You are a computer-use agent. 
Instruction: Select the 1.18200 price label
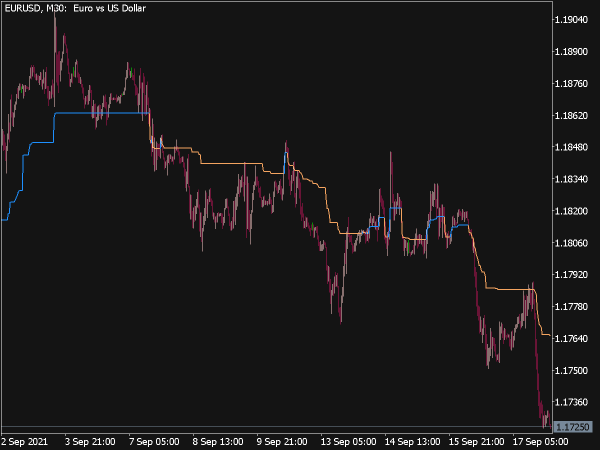tap(571, 211)
